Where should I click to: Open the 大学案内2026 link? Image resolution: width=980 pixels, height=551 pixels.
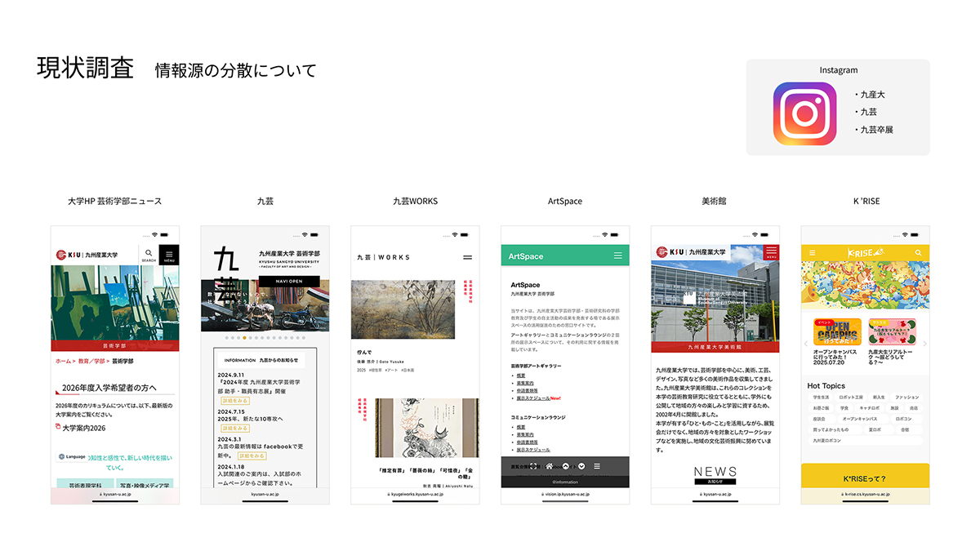click(86, 427)
